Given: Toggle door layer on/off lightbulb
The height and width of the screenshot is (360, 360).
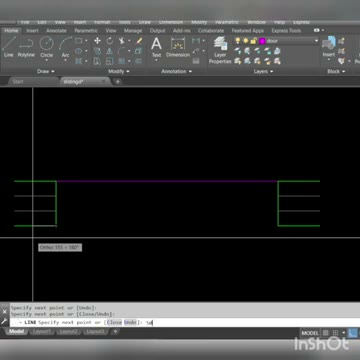Looking at the screenshot, I should pyautogui.click(x=238, y=41).
